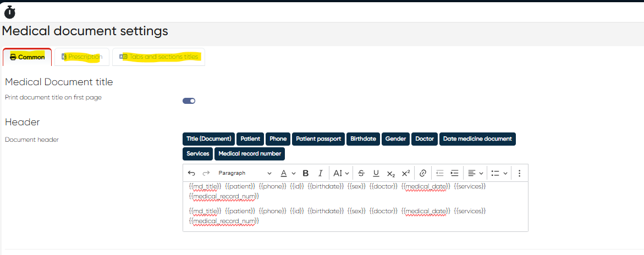This screenshot has width=644, height=255.
Task: Insert a link using the link icon
Action: point(423,173)
